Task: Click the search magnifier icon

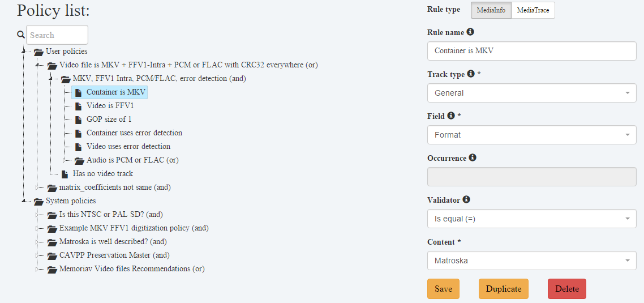Action: (x=21, y=35)
